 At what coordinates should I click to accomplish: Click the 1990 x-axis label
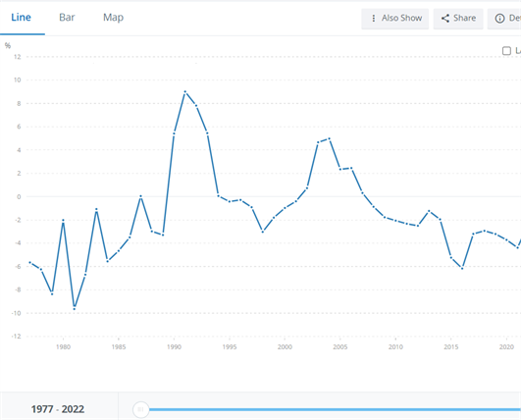pyautogui.click(x=174, y=347)
